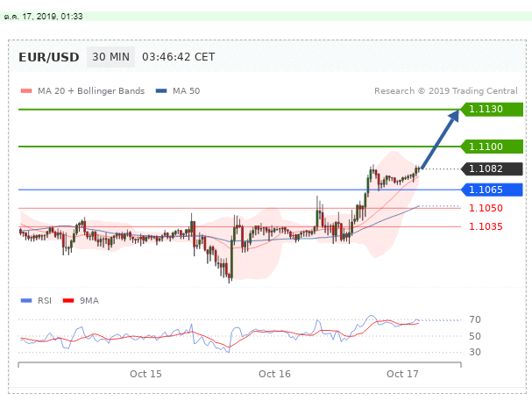Click the 1.1035 red support label

tap(486, 226)
